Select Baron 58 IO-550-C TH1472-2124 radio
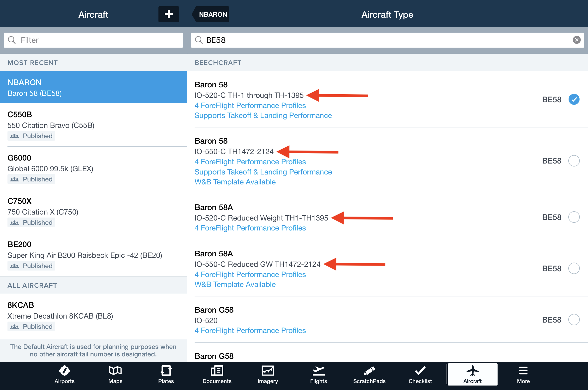This screenshot has width=588, height=390. point(574,161)
